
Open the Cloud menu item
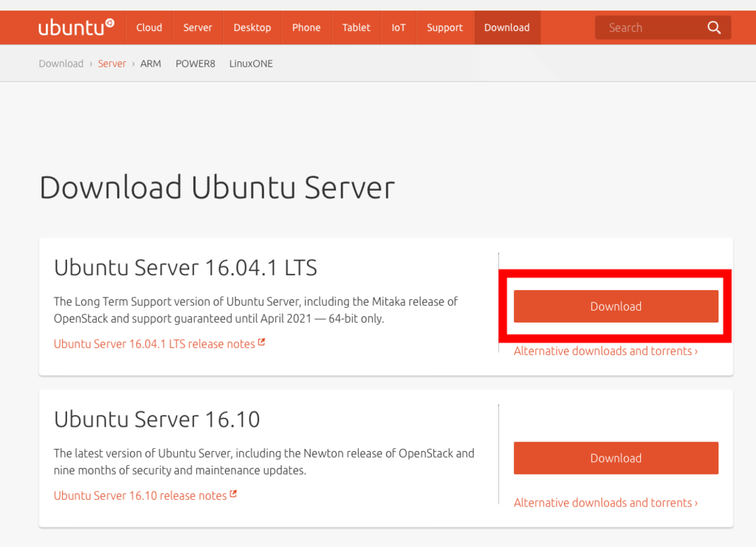point(149,27)
